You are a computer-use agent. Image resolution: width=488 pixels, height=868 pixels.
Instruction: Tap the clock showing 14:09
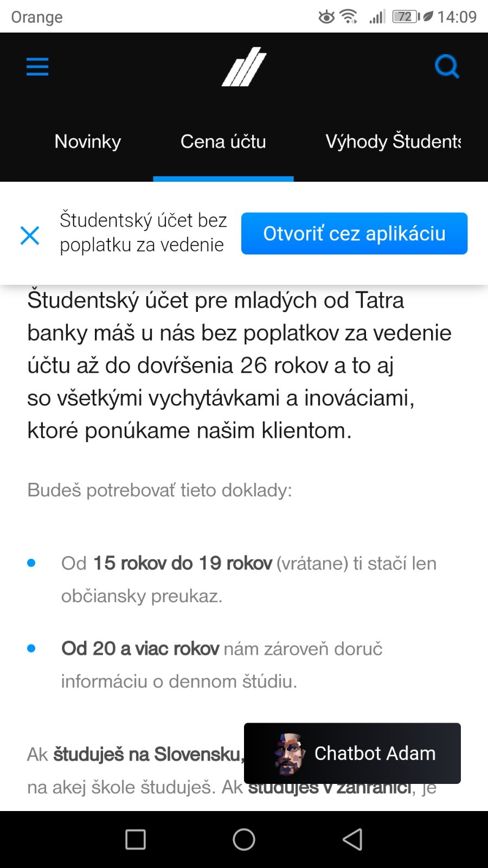457,17
